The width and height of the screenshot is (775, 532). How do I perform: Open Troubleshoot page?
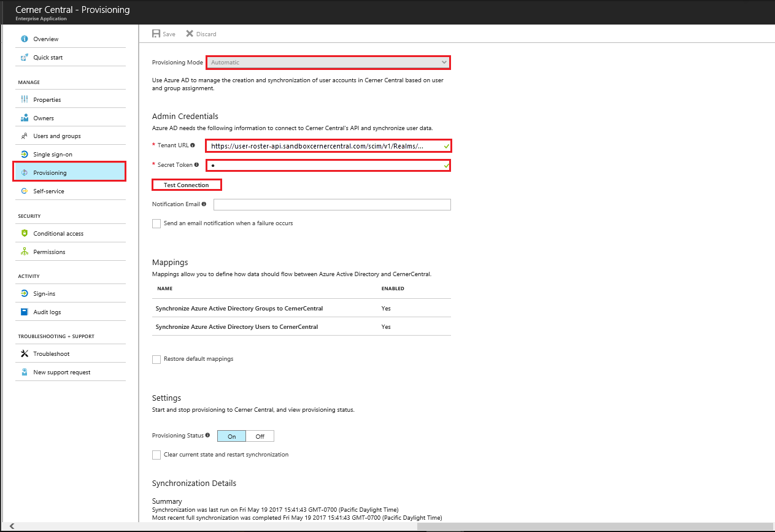tap(71, 353)
